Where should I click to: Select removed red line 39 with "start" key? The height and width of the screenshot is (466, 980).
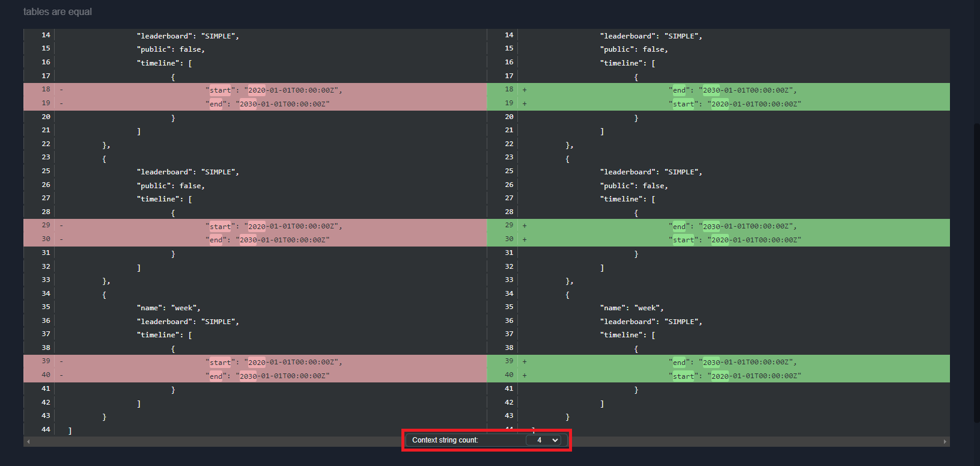(255, 361)
